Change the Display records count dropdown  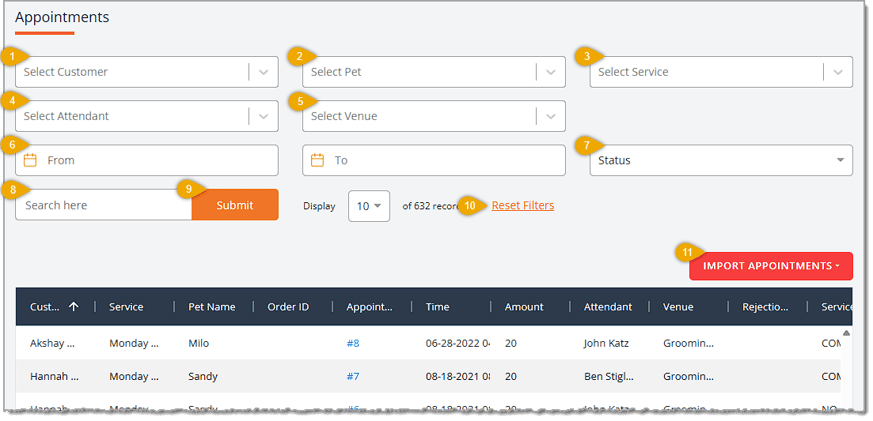coord(369,206)
